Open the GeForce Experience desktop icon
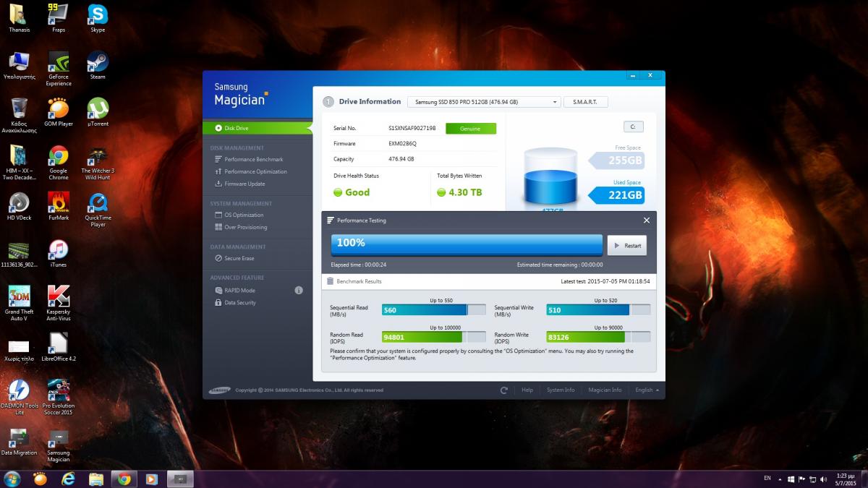The height and width of the screenshot is (488, 868). [x=59, y=68]
